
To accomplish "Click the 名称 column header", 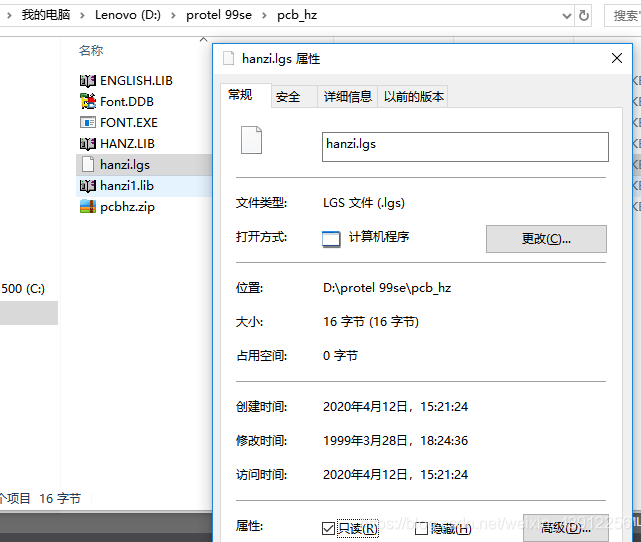I will pos(91,50).
